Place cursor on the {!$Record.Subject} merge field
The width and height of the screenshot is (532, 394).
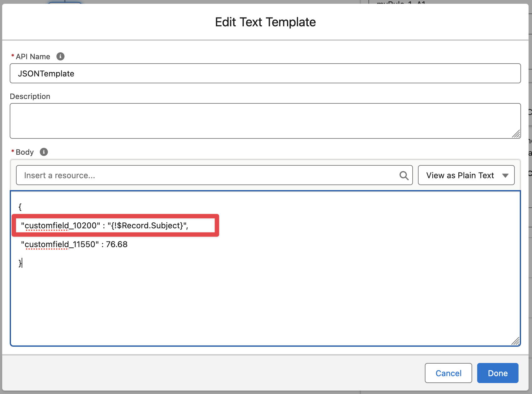(147, 226)
